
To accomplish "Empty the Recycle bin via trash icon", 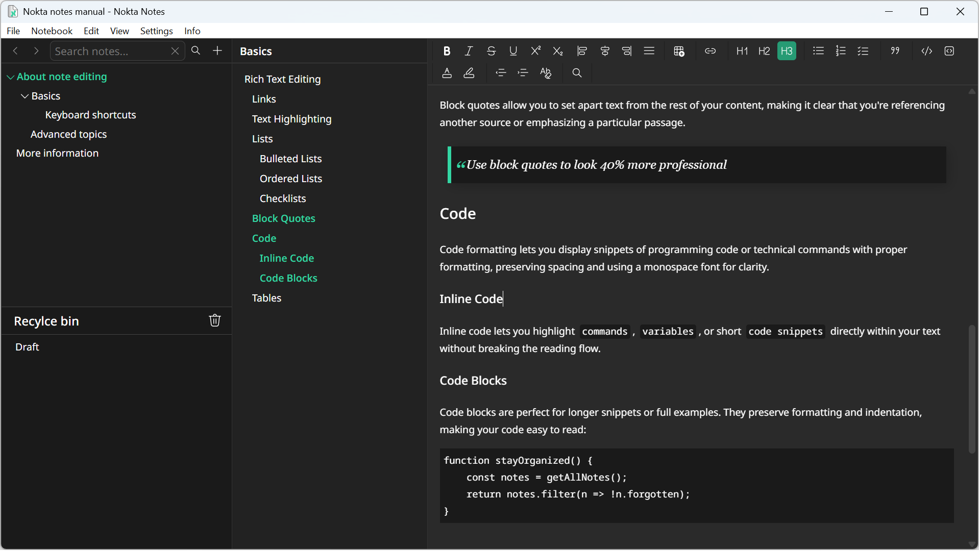I will coord(214,320).
